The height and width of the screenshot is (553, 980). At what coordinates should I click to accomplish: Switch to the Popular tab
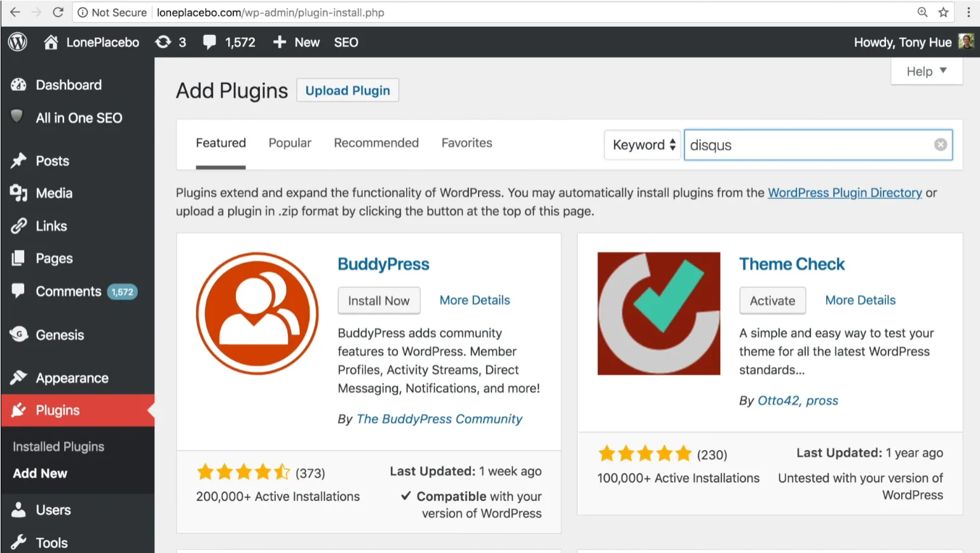click(290, 143)
